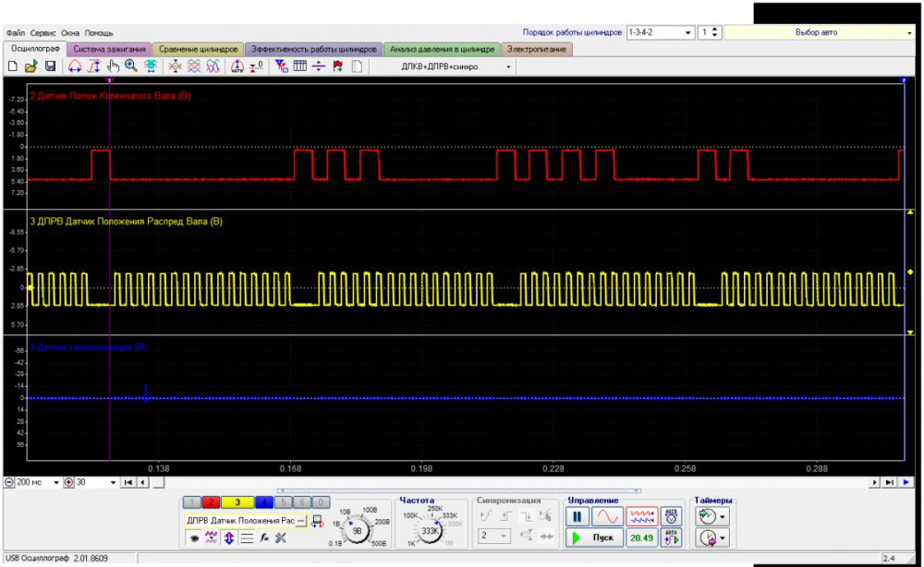The height and width of the screenshot is (567, 924).
Task: Save recording with the floppy disk icon
Action: pyautogui.click(x=50, y=66)
